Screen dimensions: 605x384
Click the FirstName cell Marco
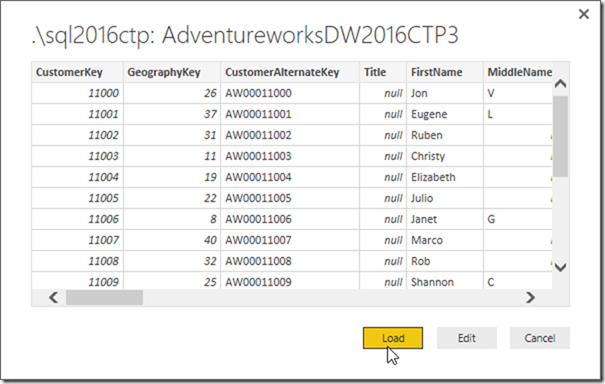click(x=445, y=240)
